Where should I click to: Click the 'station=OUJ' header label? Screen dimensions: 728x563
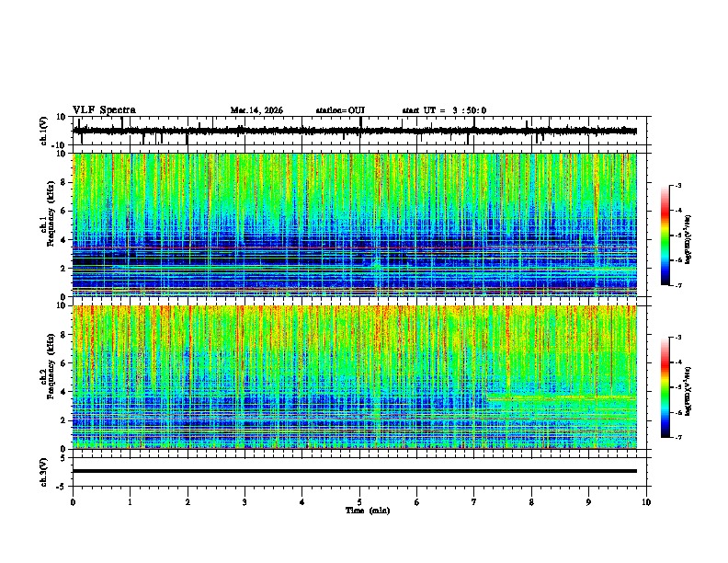tap(340, 110)
